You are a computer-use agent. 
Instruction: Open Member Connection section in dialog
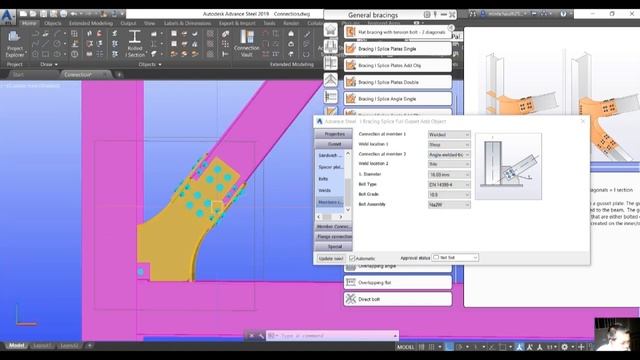[334, 227]
